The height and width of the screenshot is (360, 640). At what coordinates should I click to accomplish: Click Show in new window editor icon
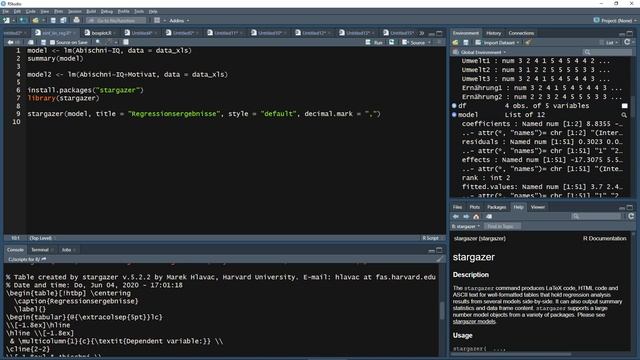click(x=31, y=42)
